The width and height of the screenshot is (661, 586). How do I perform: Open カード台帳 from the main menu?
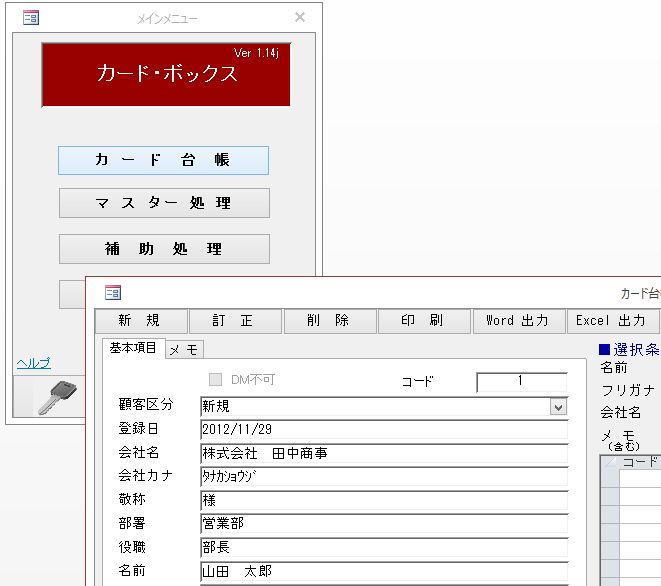coord(164,160)
